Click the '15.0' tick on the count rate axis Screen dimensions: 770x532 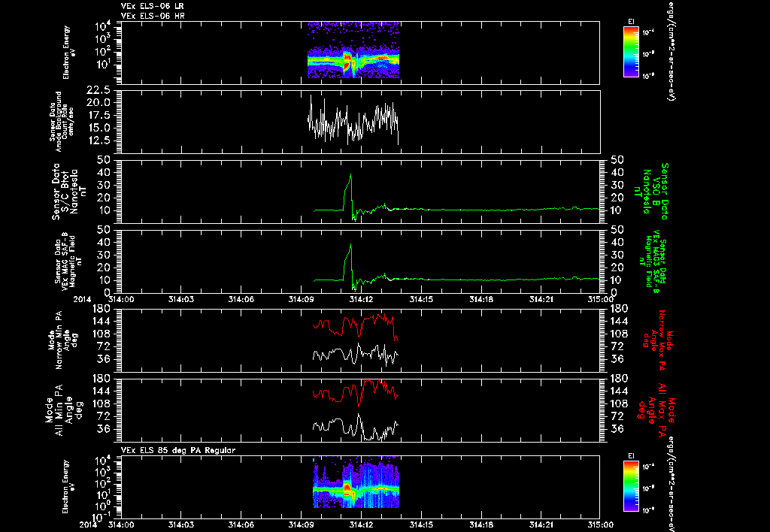99,128
